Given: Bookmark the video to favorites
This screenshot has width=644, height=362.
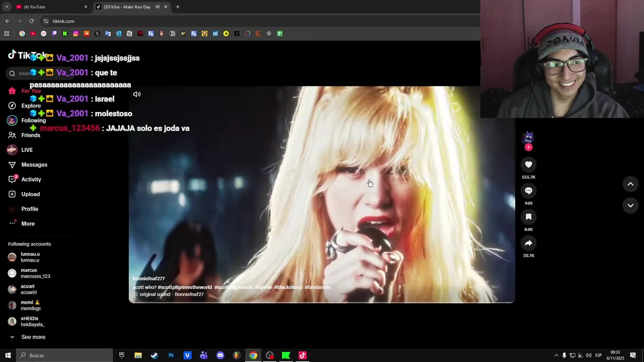Looking at the screenshot, I should pos(528,217).
